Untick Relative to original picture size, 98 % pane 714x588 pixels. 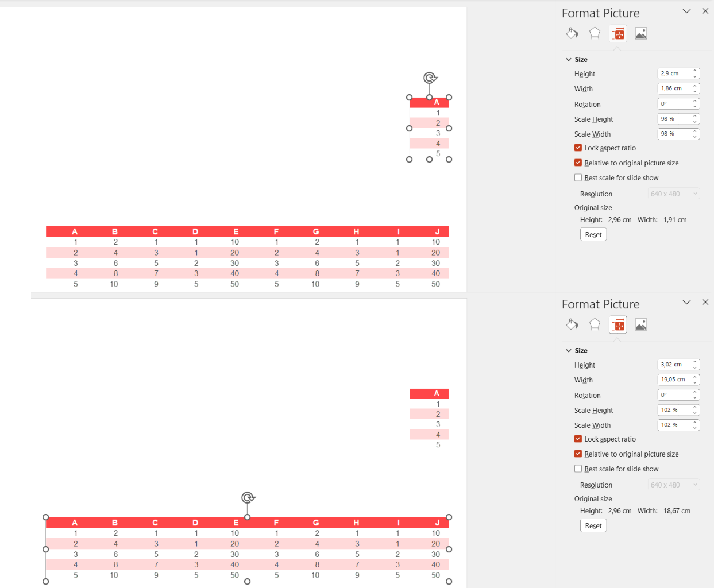click(x=578, y=163)
